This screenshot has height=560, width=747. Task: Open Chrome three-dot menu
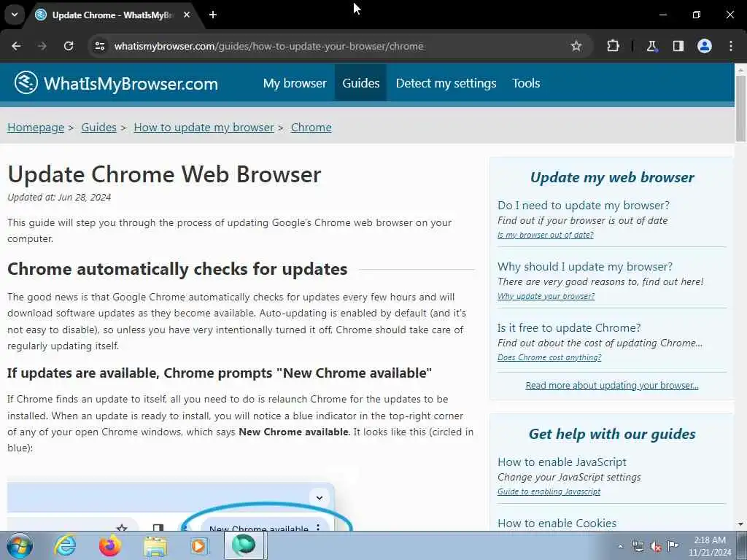(731, 46)
